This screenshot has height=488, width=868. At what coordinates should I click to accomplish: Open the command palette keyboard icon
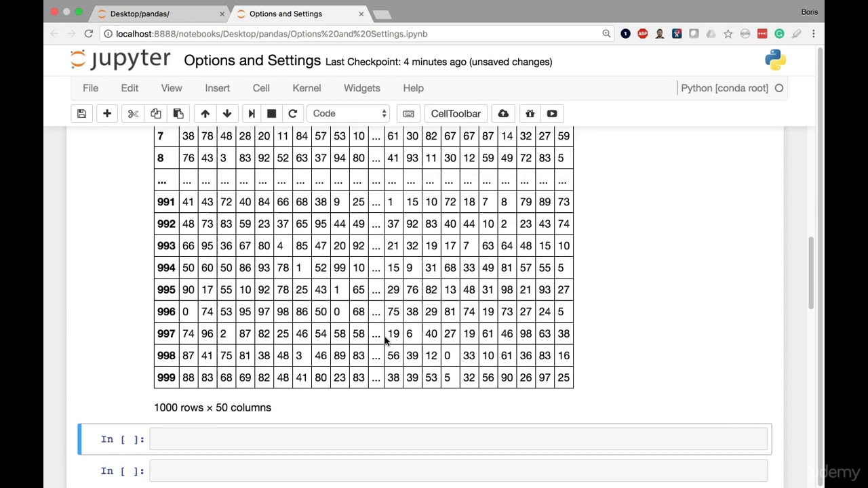point(408,114)
